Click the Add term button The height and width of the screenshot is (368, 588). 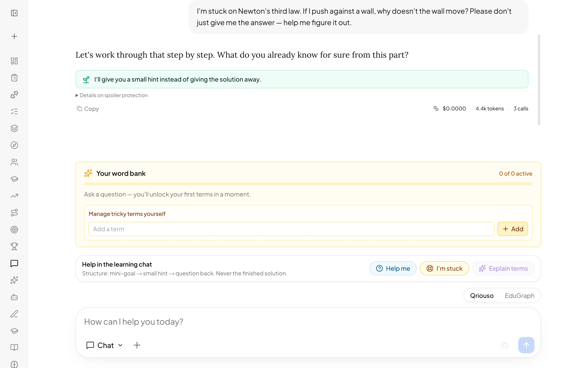click(x=512, y=229)
